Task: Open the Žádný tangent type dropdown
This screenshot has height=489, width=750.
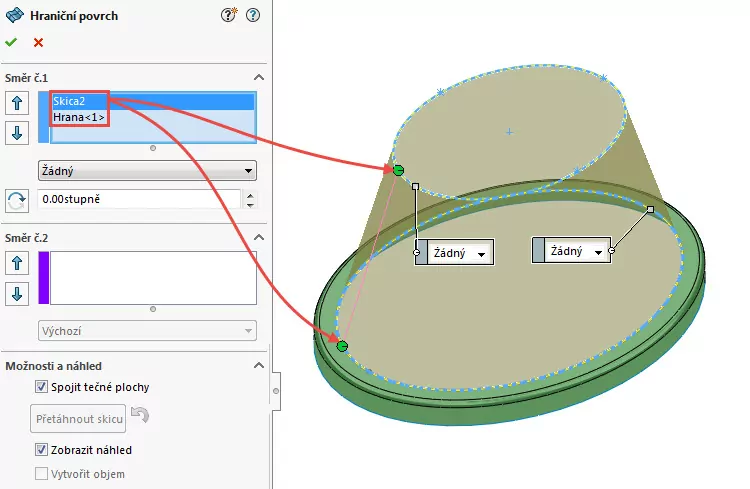Action: (147, 171)
